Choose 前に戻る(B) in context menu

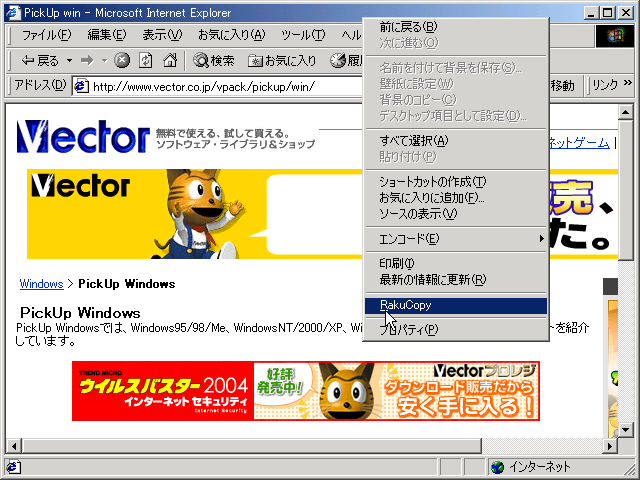click(456, 27)
